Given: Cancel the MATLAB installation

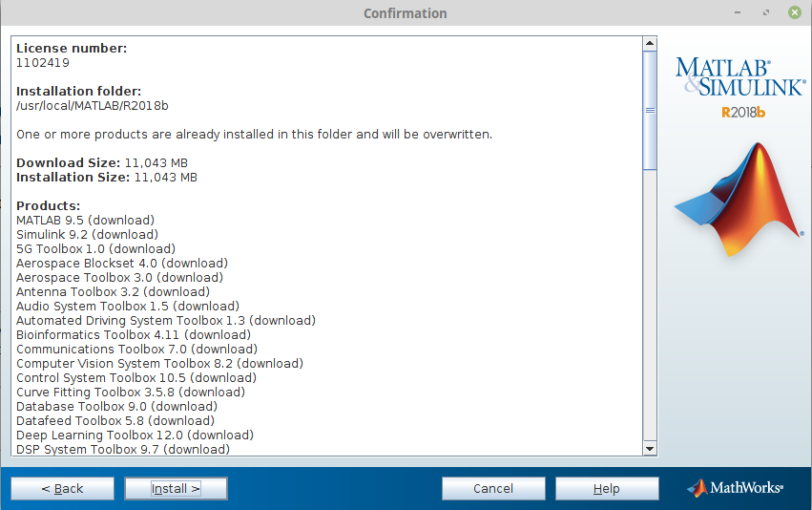Looking at the screenshot, I should click(x=493, y=488).
